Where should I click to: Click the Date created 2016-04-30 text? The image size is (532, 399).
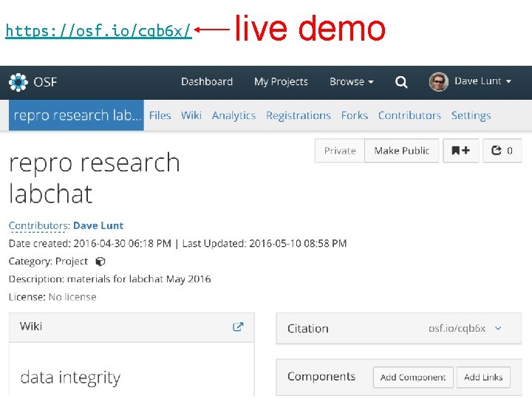[x=90, y=243]
